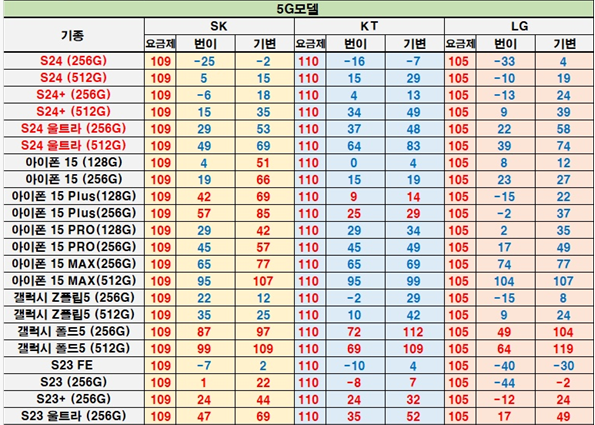Select the S24 울트라 (512G) row label
This screenshot has height=425, width=595.
coord(74,145)
